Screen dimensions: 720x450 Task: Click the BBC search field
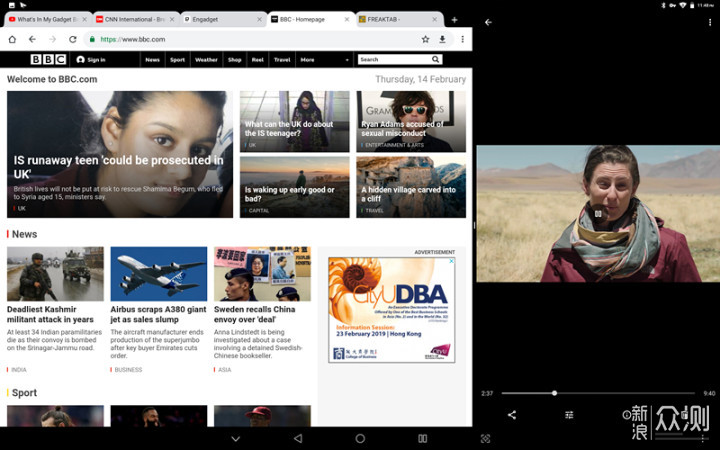click(x=394, y=59)
